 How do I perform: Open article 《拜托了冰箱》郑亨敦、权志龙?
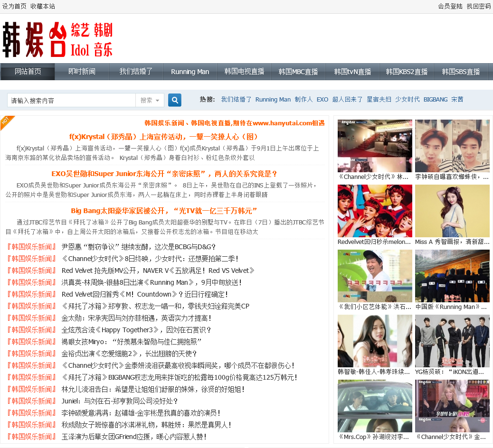[x=155, y=306]
